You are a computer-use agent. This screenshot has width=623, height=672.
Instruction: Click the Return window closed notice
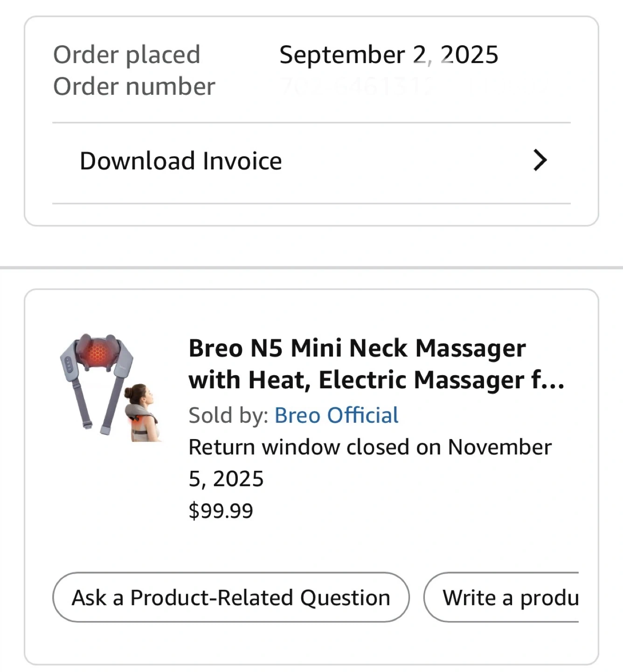[x=370, y=447]
